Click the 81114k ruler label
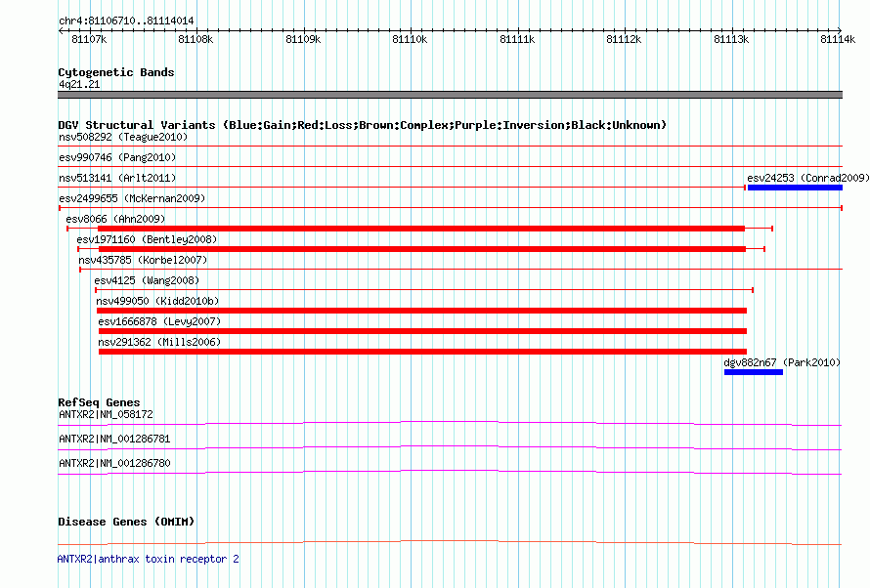The width and height of the screenshot is (870, 588). tap(839, 39)
